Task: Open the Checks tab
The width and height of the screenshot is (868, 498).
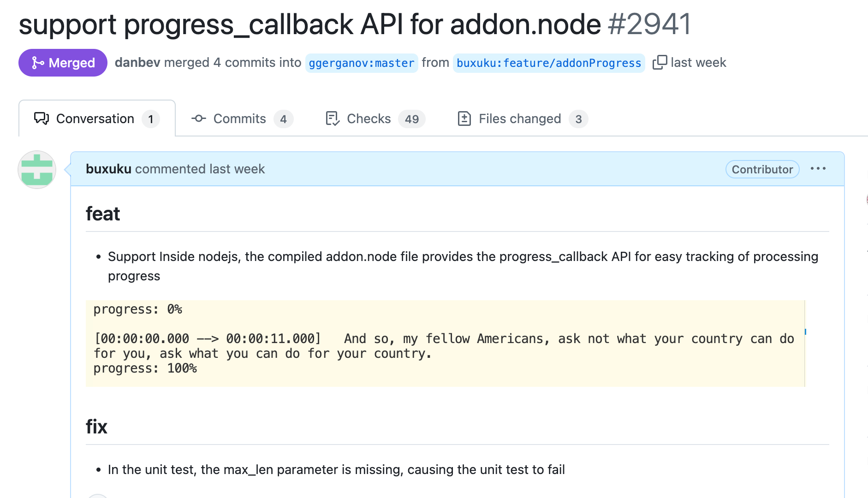Action: point(375,119)
